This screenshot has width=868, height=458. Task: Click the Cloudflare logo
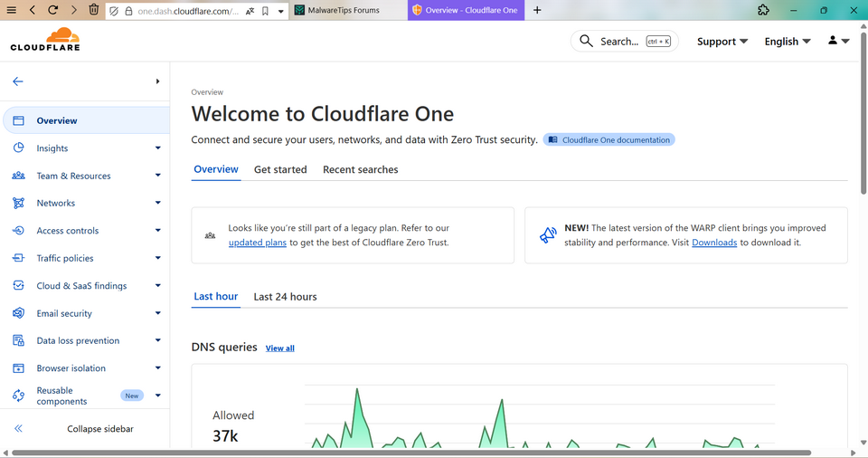(45, 40)
